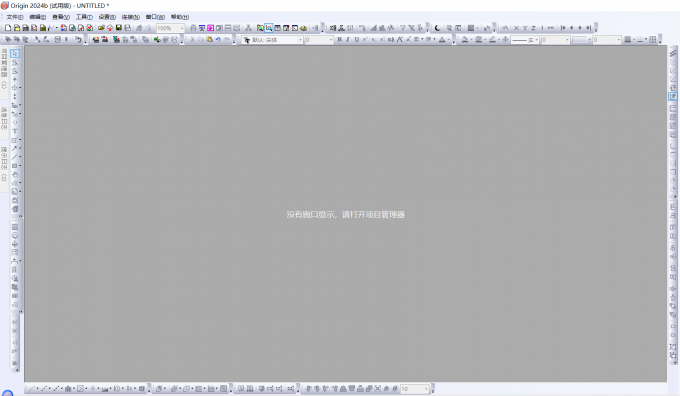Select the Arrow drawing tool
The width and height of the screenshot is (680, 396).
14,148
